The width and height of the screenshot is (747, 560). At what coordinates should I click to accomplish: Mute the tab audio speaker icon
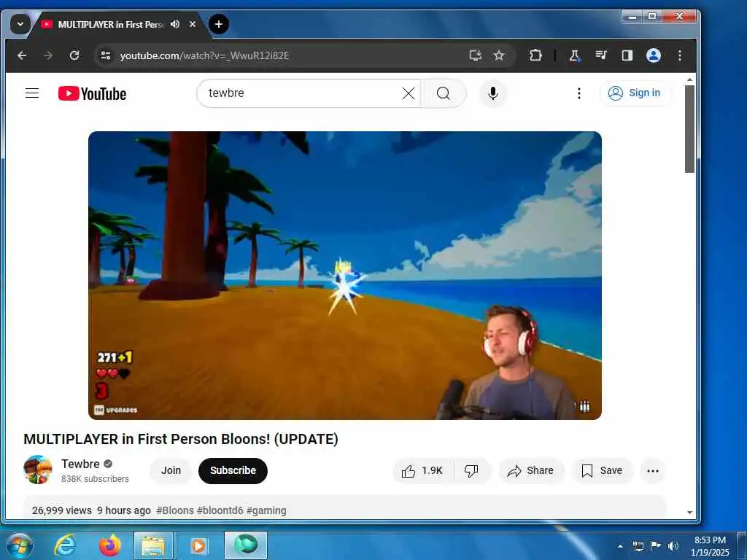pyautogui.click(x=175, y=24)
